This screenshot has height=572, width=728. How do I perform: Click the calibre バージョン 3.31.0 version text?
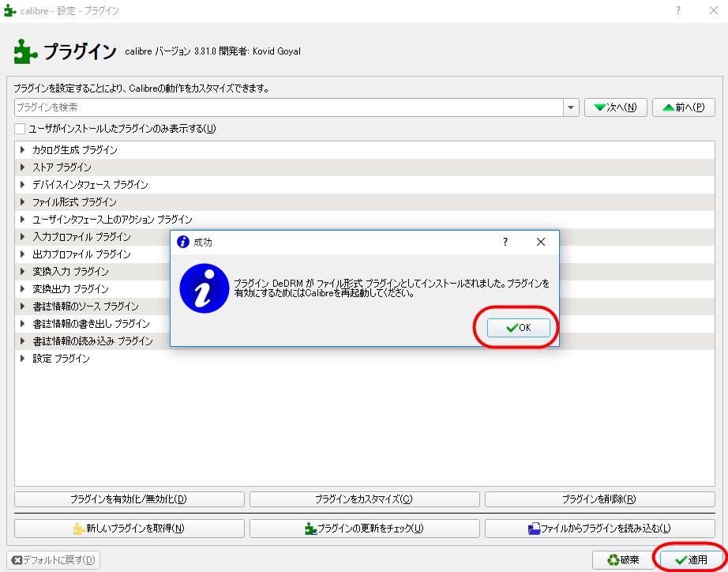[x=171, y=51]
